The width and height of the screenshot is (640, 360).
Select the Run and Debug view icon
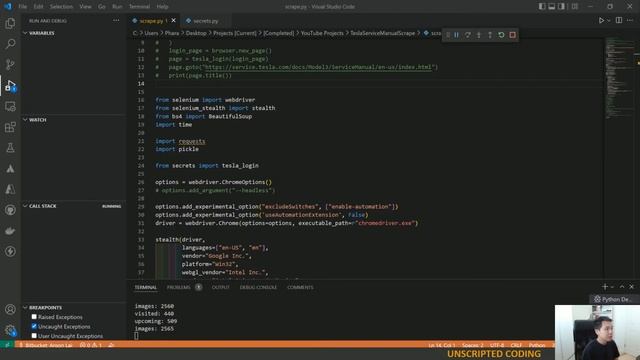click(x=10, y=85)
